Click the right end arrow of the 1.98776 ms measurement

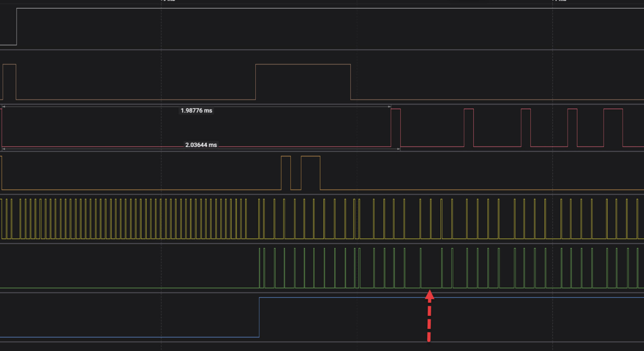[389, 107]
